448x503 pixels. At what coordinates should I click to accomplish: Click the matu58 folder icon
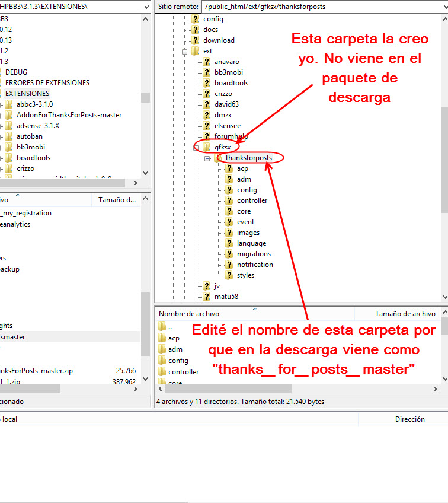(x=206, y=297)
